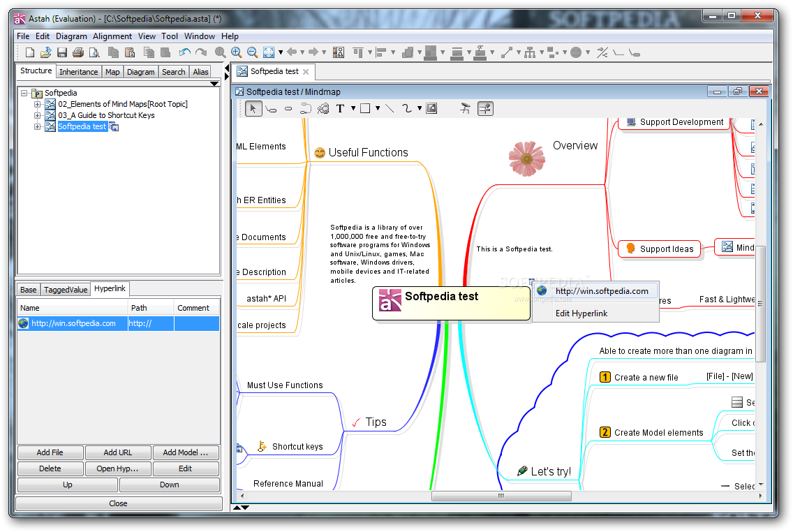Screen dimensions: 793x532
Task: Open the Rectangle tool dropdown arrow
Action: (378, 108)
